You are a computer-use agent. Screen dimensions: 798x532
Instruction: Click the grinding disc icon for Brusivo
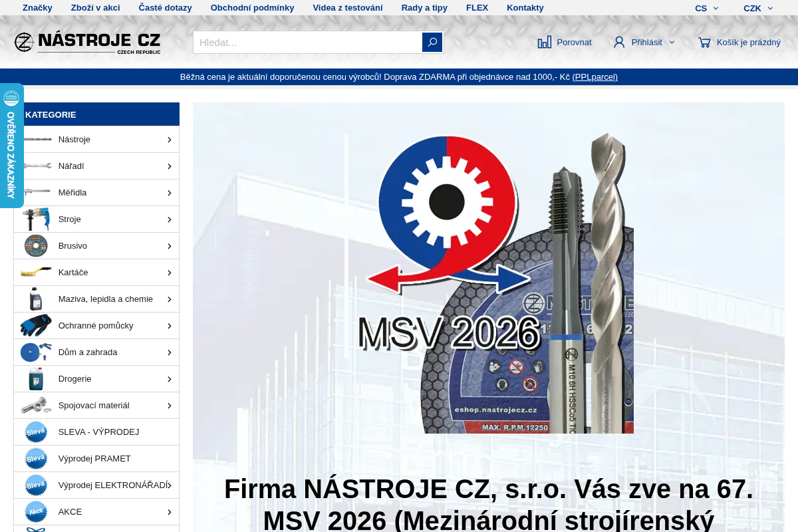tap(36, 246)
